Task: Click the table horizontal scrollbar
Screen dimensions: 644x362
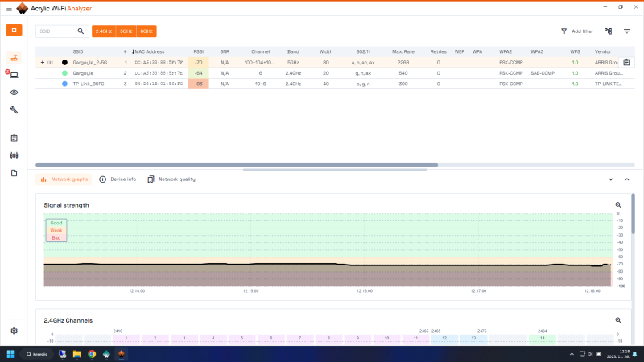Action: (x=237, y=165)
